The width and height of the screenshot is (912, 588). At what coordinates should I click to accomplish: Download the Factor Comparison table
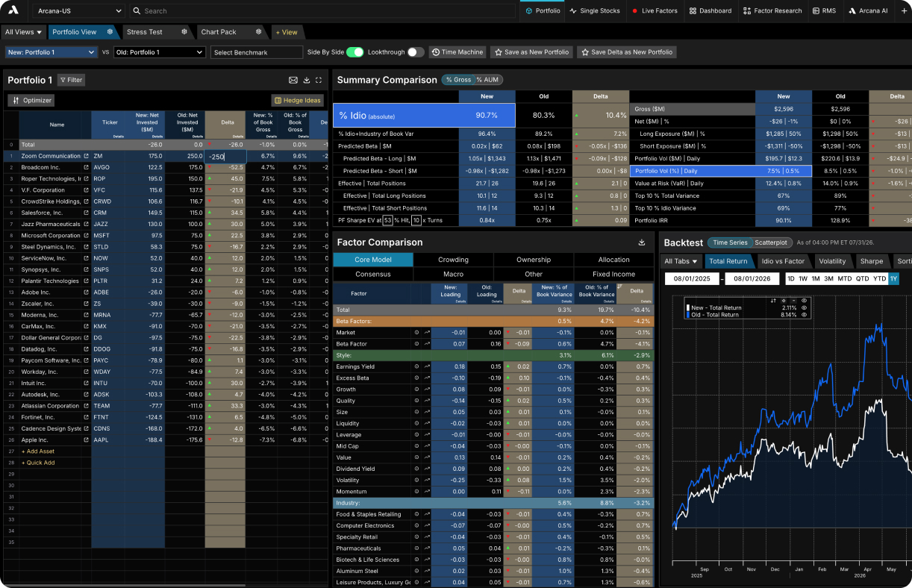(x=642, y=243)
